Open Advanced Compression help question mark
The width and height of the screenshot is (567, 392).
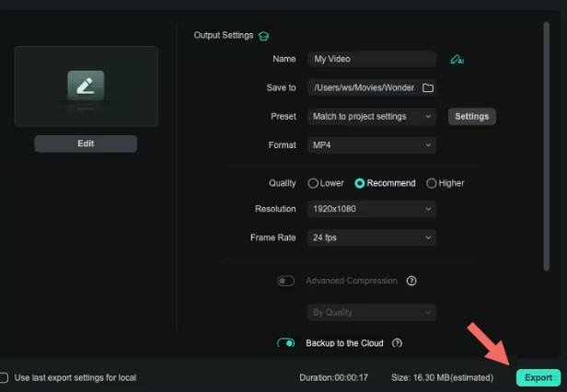[x=411, y=281]
